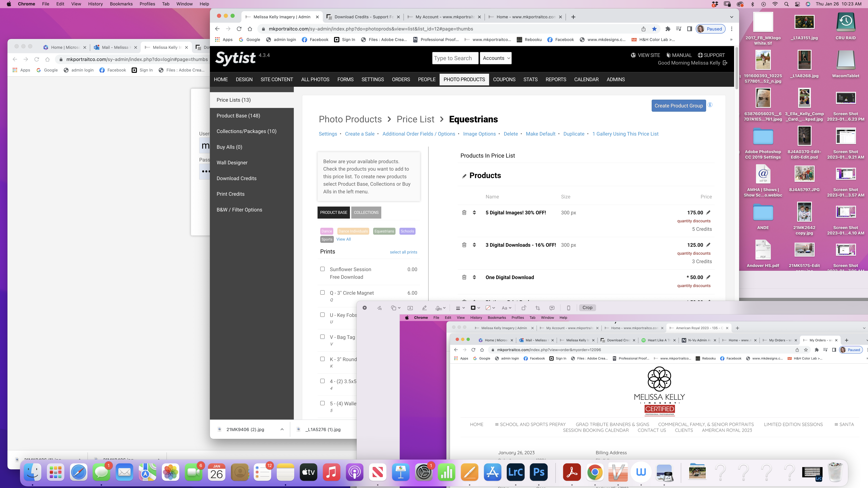868x488 pixels.
Task: Open the Bookmarks menu in macOS menu bar
Action: tap(121, 4)
